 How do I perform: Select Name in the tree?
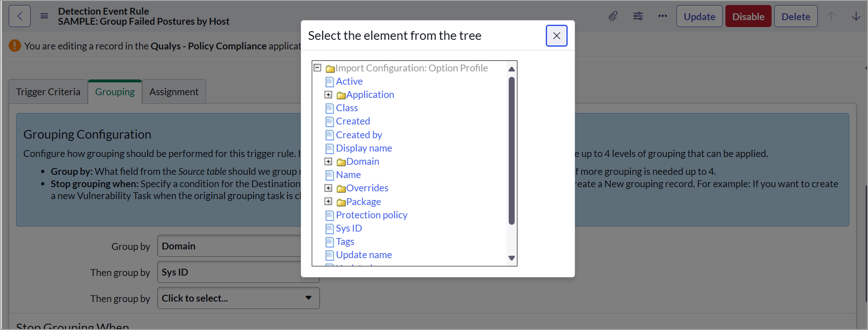point(348,175)
